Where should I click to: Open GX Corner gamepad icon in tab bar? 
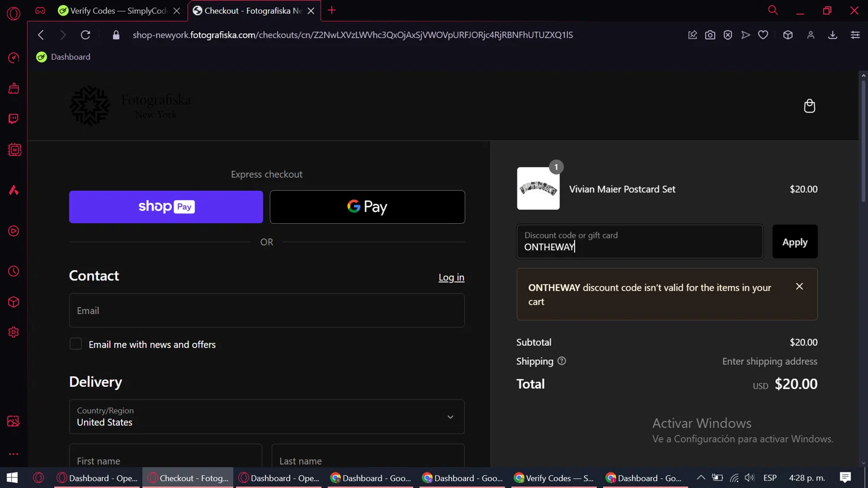[x=40, y=10]
